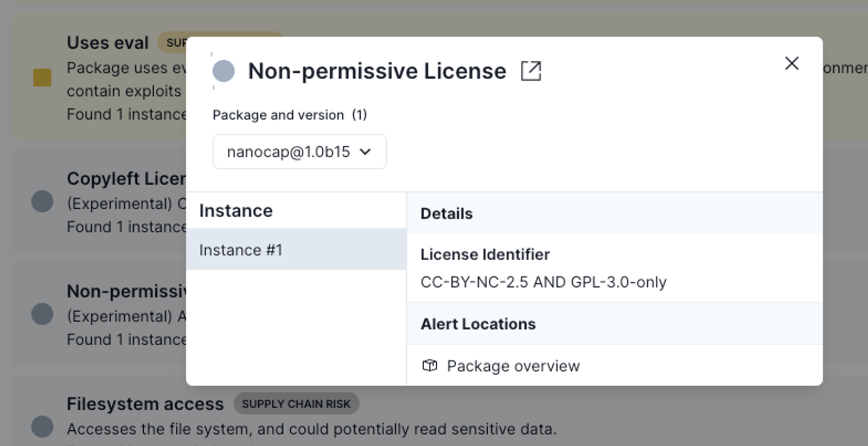868x446 pixels.
Task: Click the Instance column heading
Action: 236,210
